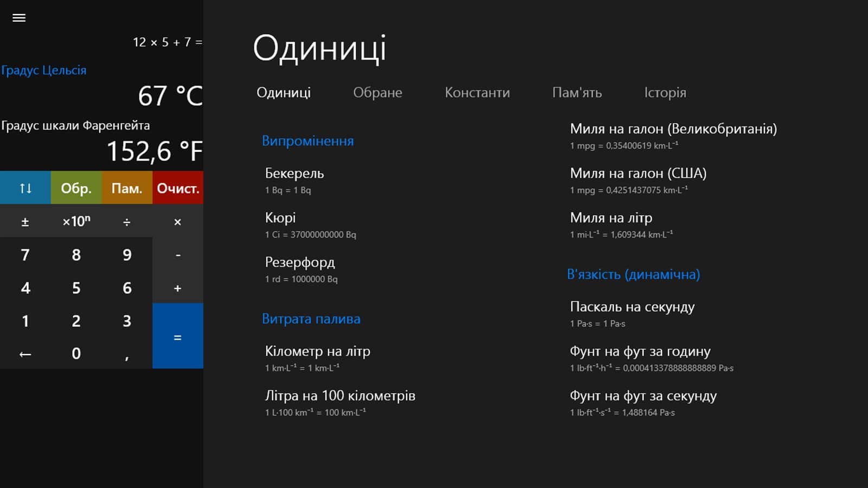Click the green Обр. button

pos(76,188)
